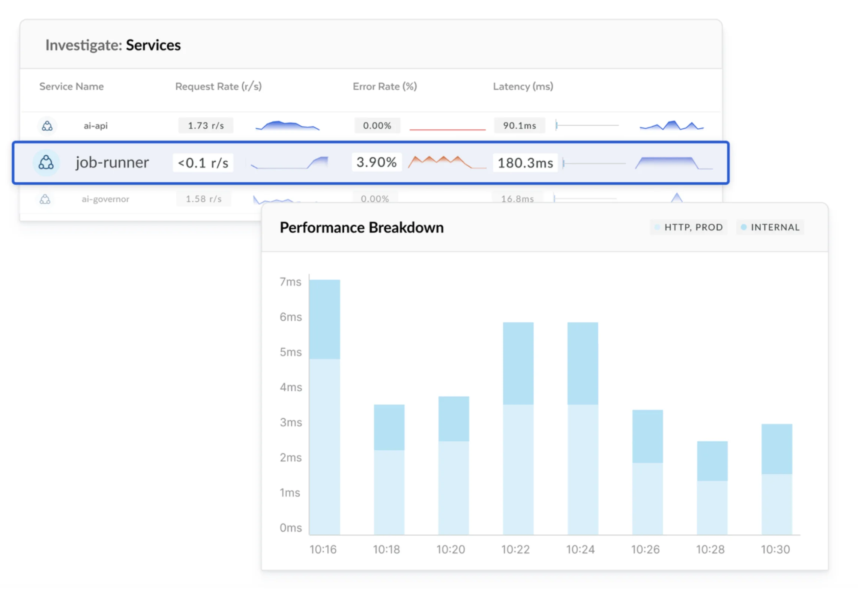Open job-runner request rate sparkline

(290, 162)
